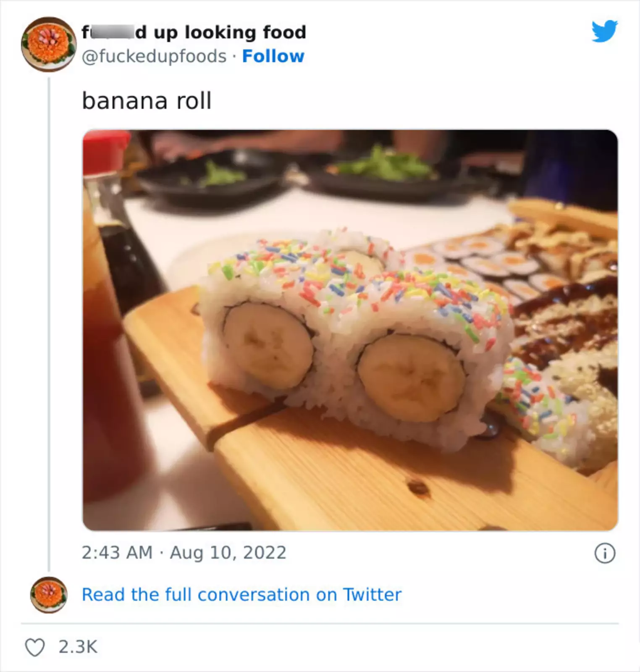Read the full conversation on Twitter

pyautogui.click(x=241, y=595)
